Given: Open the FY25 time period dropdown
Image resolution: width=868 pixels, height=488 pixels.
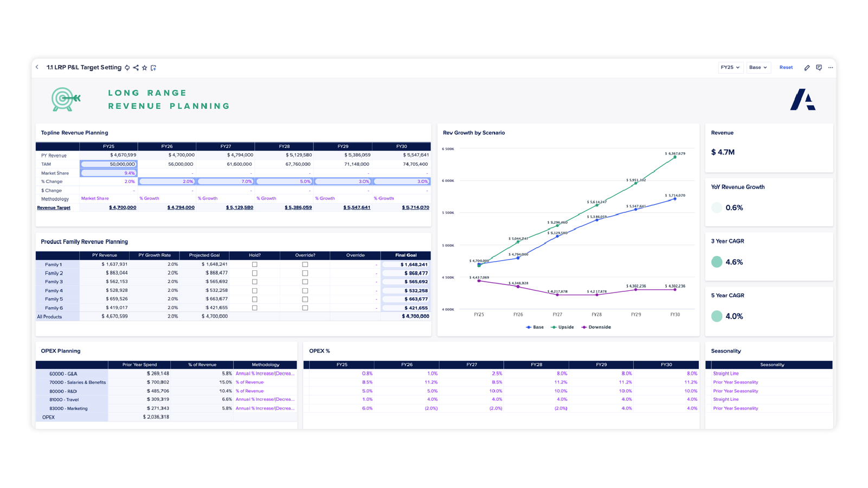Looking at the screenshot, I should click(x=730, y=67).
